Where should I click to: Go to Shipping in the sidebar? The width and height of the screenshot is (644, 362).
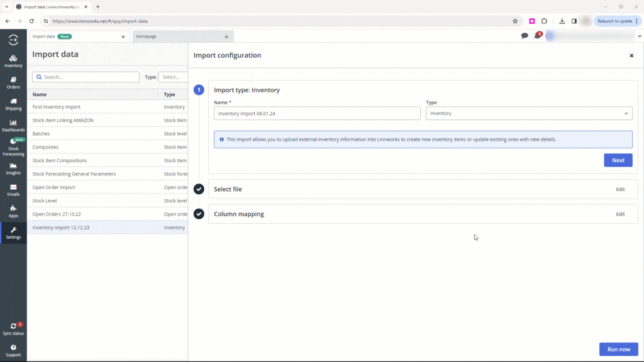(x=13, y=104)
